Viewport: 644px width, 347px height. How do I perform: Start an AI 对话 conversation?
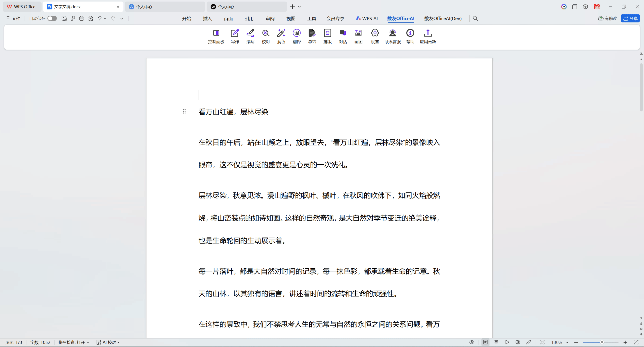click(x=343, y=36)
